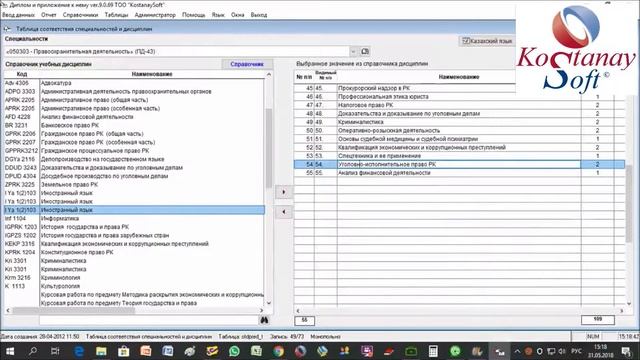Click the Справочник button
The image size is (640, 360).
pyautogui.click(x=247, y=64)
